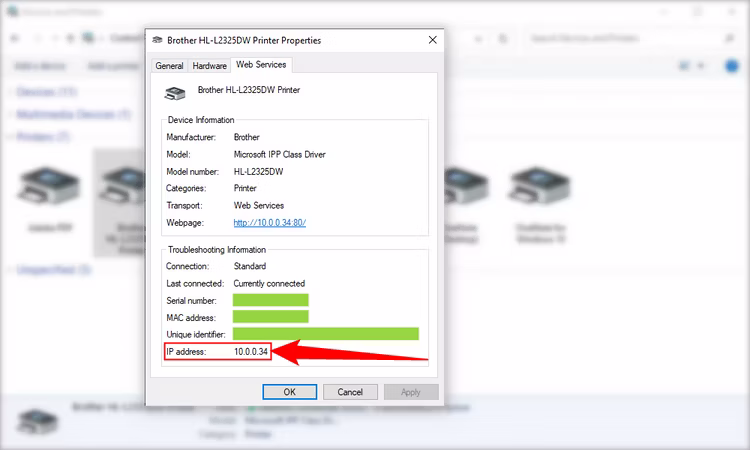Open Help with the blue question icon

[732, 66]
